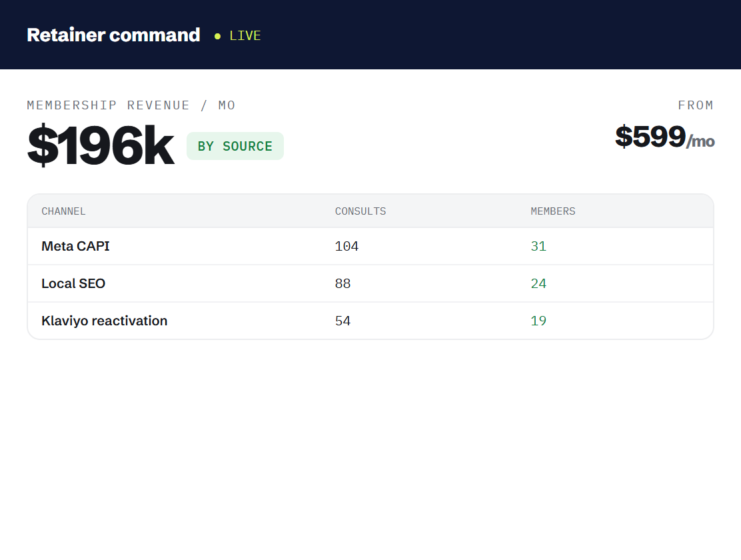Click Local SEO consults value 88
The width and height of the screenshot is (741, 560).
tap(343, 284)
